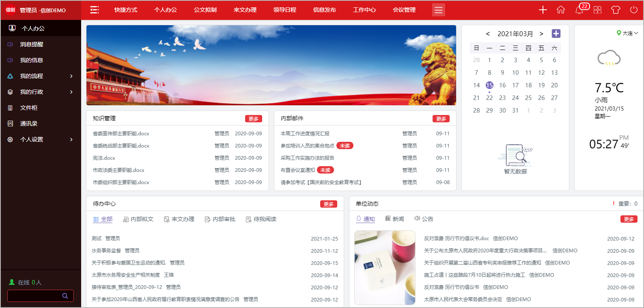Click the online user search input field
The height and width of the screenshot is (308, 644).
(34, 296)
